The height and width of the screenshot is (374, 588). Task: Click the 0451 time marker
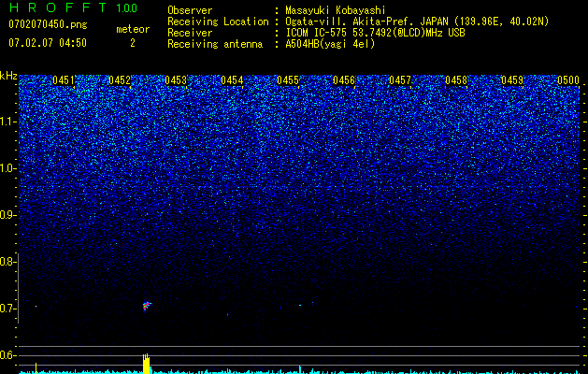64,80
